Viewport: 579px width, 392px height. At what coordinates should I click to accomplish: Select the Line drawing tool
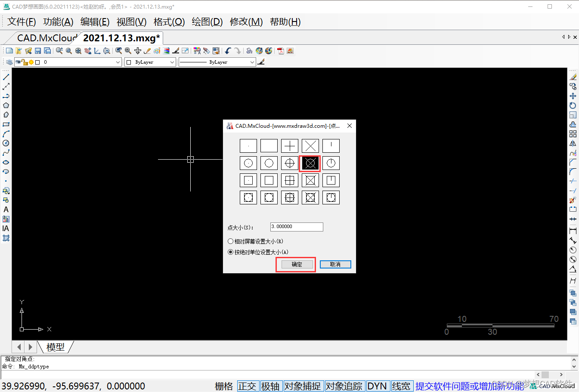[x=6, y=77]
